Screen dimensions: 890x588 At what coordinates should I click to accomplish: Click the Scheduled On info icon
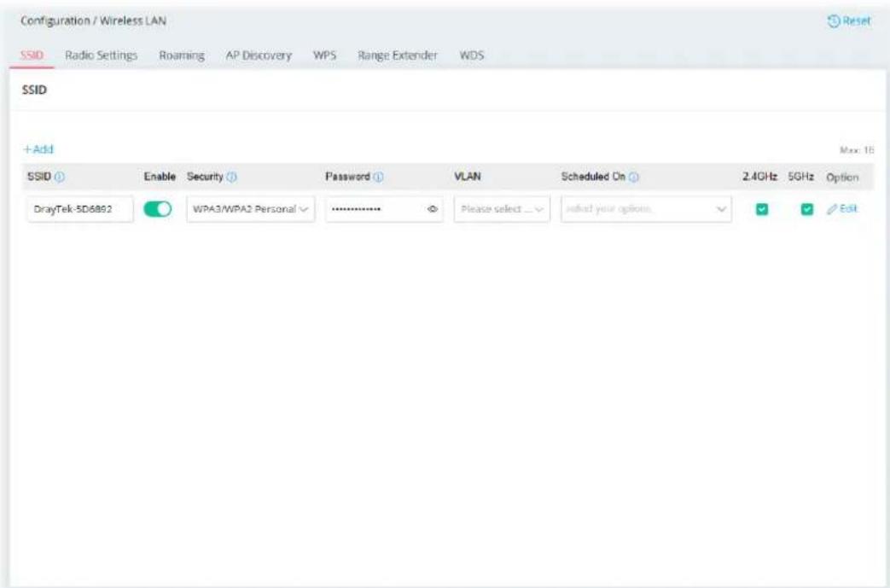pos(634,177)
